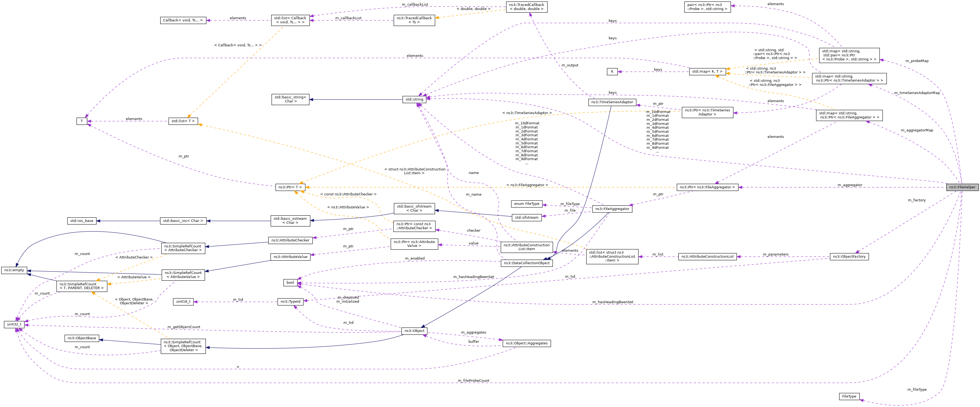Click the ns3::AttributeConstructionList node
980x407 pixels.
[708, 257]
